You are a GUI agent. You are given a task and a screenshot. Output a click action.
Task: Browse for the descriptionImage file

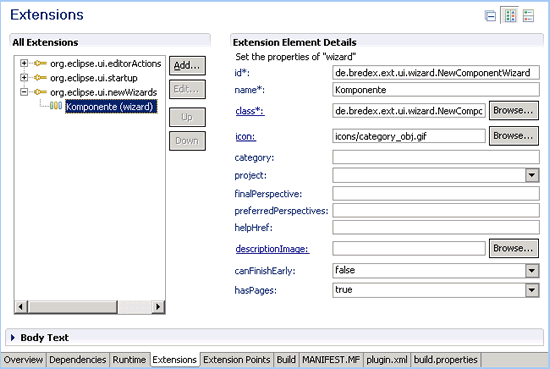[x=514, y=249]
